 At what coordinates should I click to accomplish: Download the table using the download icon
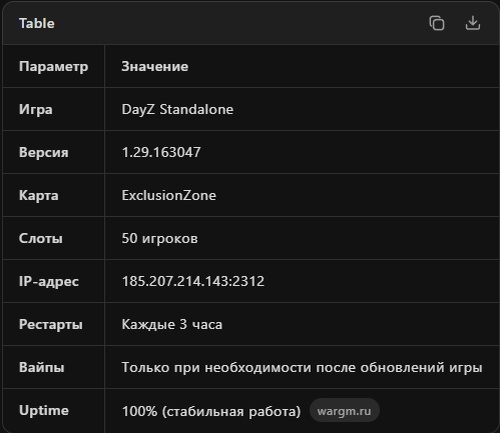473,23
